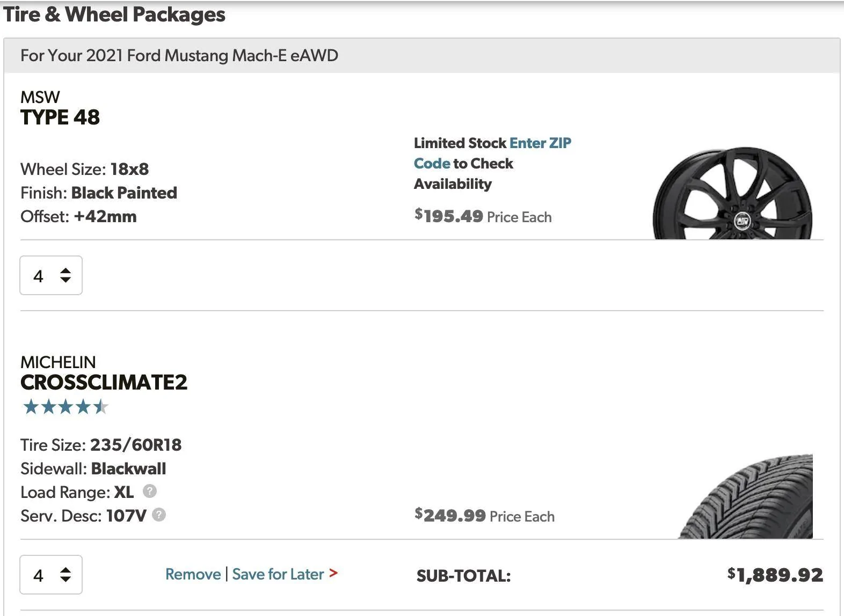The image size is (844, 616).
Task: Click the $1,889.92 sub-total amount
Action: pos(775,575)
